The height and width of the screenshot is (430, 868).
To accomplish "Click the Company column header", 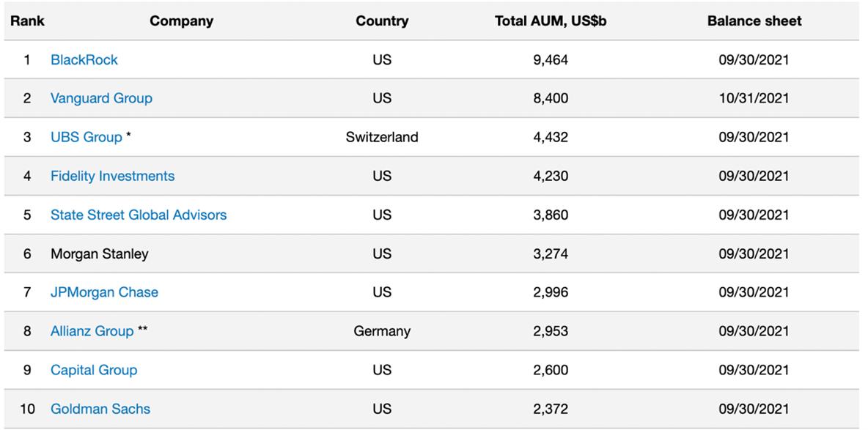I will [181, 21].
